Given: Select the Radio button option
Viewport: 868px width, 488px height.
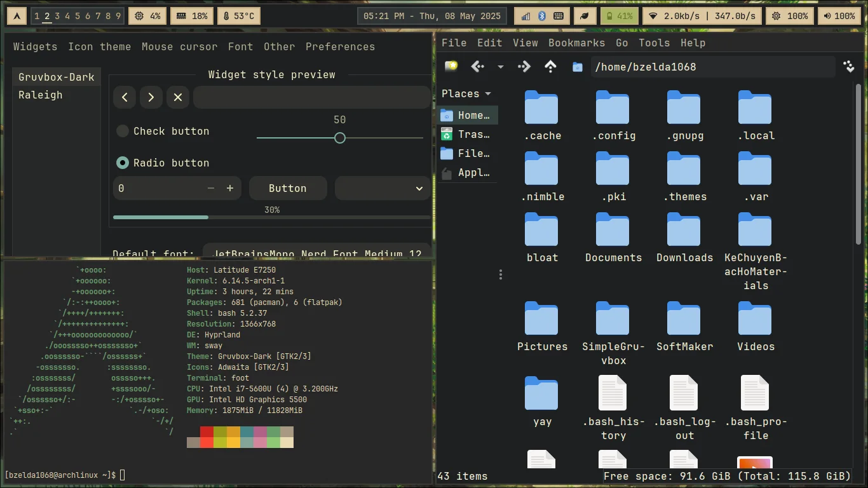Looking at the screenshot, I should click(x=123, y=163).
